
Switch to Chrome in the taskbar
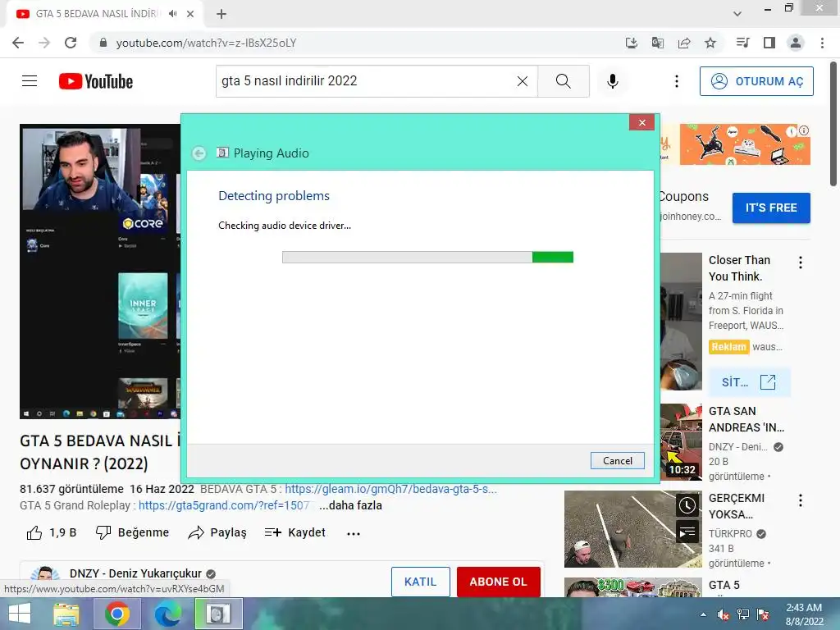pos(116,614)
